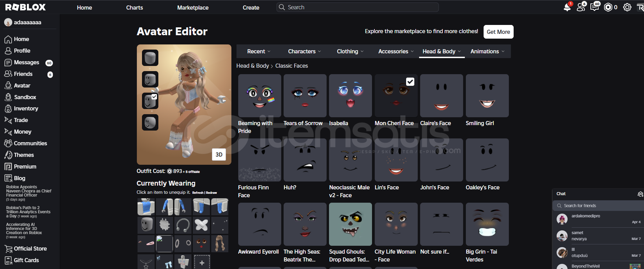Expand the Characters dropdown
Image resolution: width=644 pixels, height=269 pixels.
click(304, 52)
